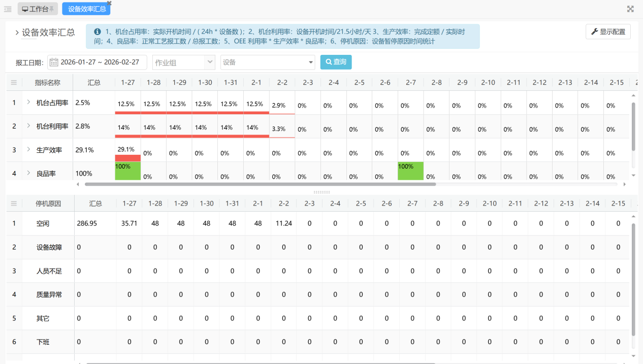Open 显示配置 display settings
The image size is (643, 364).
click(x=608, y=31)
